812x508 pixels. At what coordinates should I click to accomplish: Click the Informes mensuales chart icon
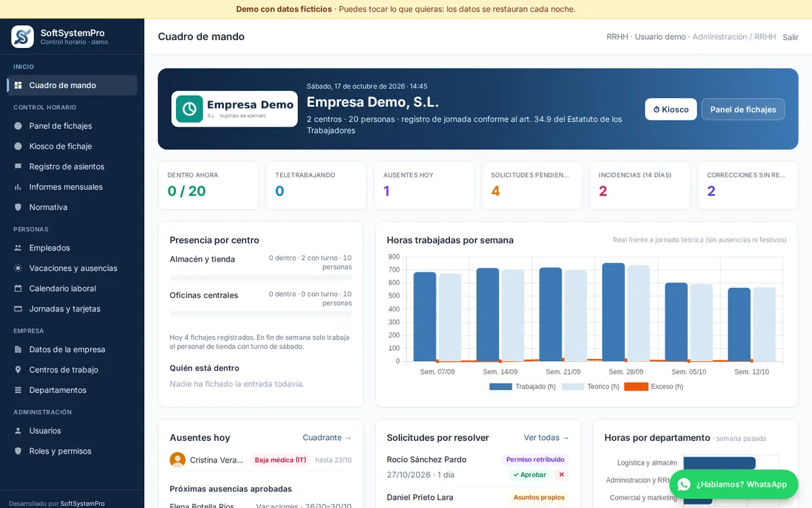click(x=18, y=187)
